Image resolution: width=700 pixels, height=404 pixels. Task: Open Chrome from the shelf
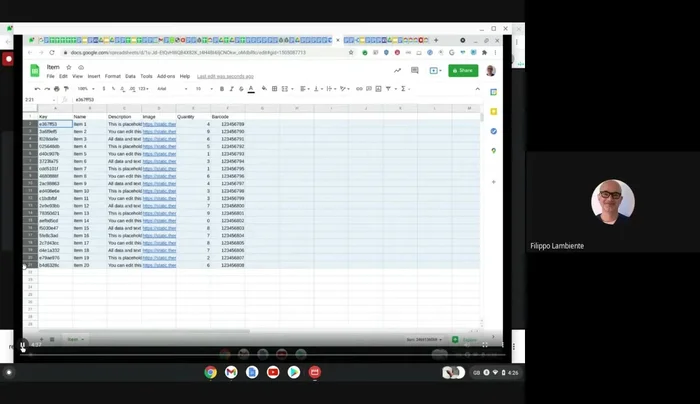click(x=210, y=372)
